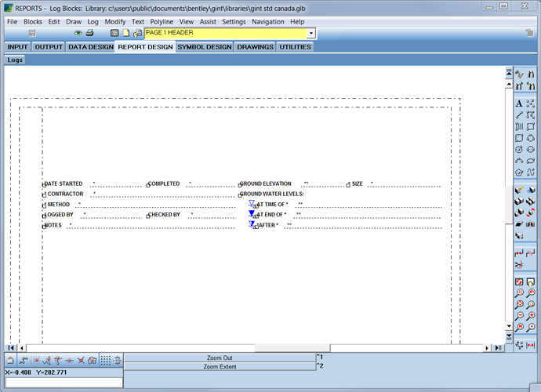Open the Settings menu
Viewport: 541px width, 392px height.
234,22
